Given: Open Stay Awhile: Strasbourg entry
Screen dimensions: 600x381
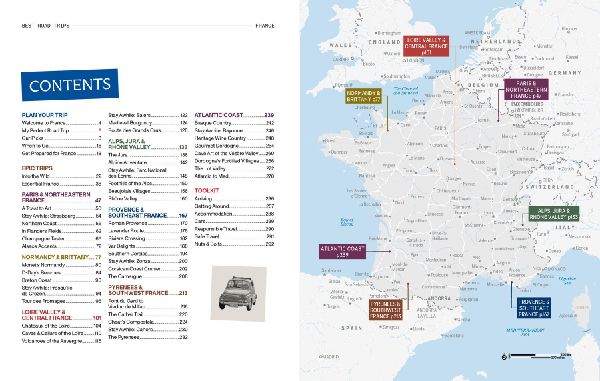Looking at the screenshot, I should (x=62, y=216).
